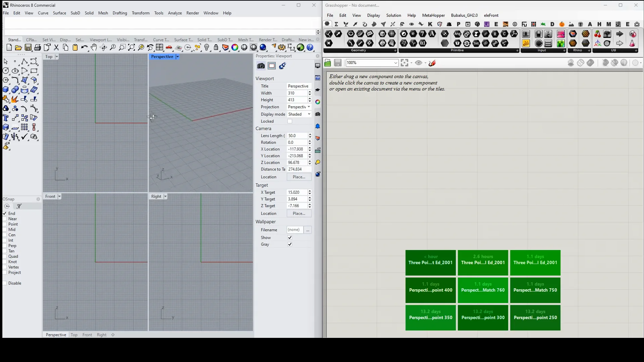644x362 pixels.
Task: Click the Lock padlock icon in toolbar
Action: tap(216, 48)
